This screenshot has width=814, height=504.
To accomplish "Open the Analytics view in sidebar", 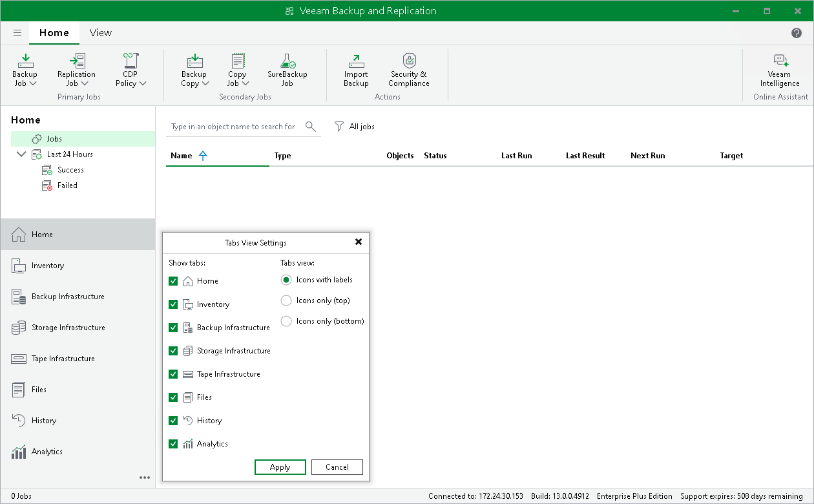I will pos(78,452).
